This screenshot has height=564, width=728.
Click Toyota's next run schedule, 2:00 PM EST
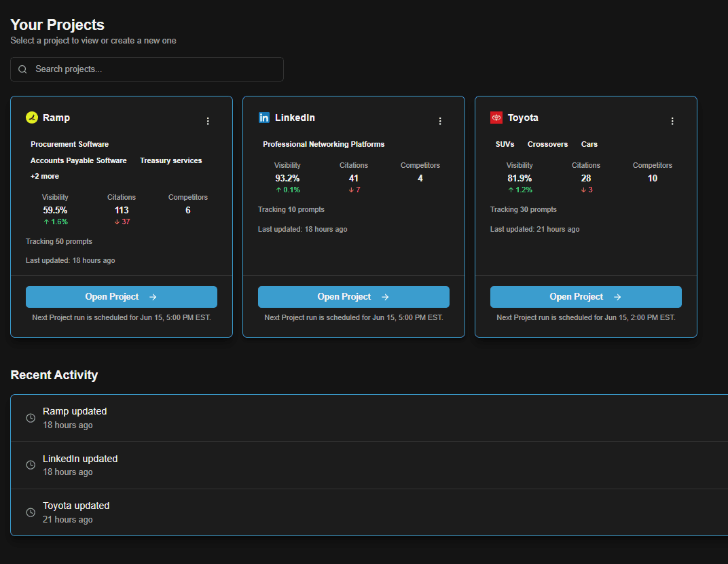point(586,317)
